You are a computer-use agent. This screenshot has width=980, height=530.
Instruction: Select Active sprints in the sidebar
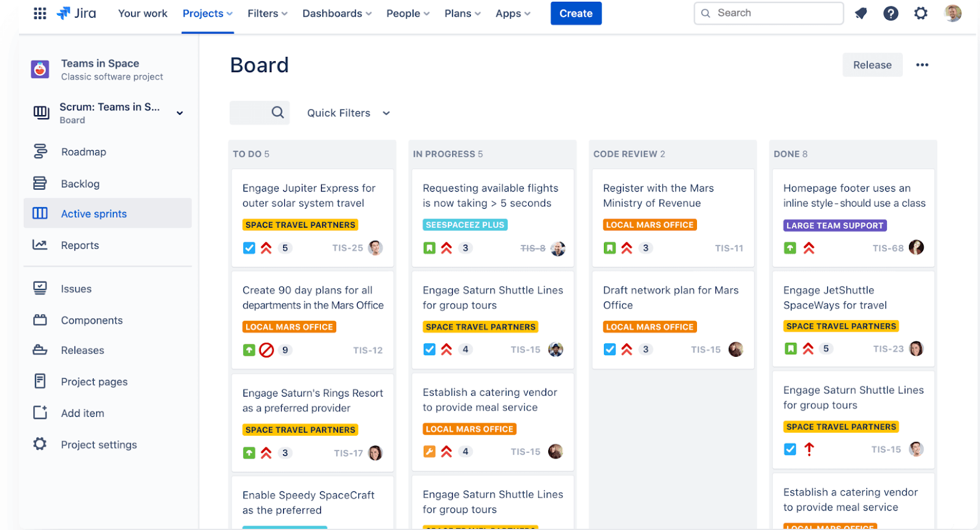[x=94, y=214]
